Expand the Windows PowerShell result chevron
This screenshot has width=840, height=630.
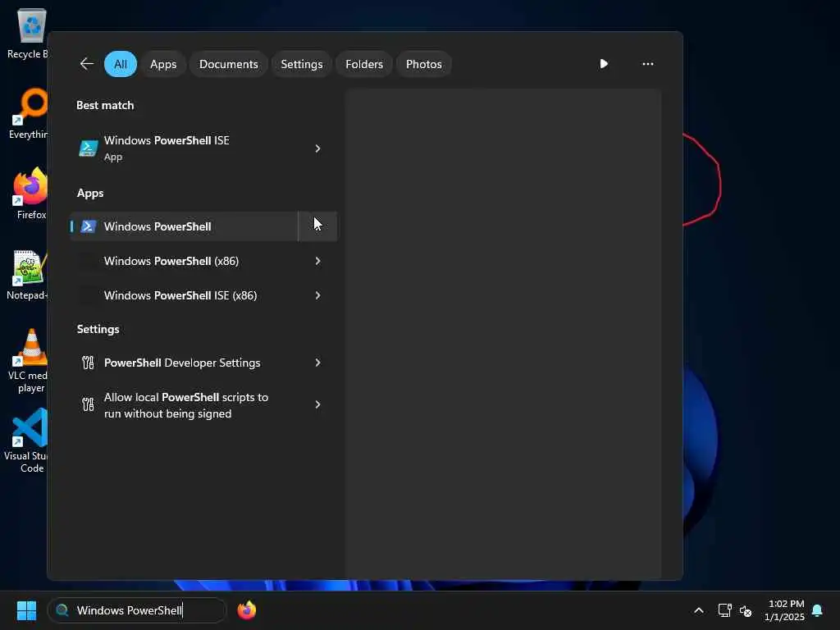click(x=317, y=226)
